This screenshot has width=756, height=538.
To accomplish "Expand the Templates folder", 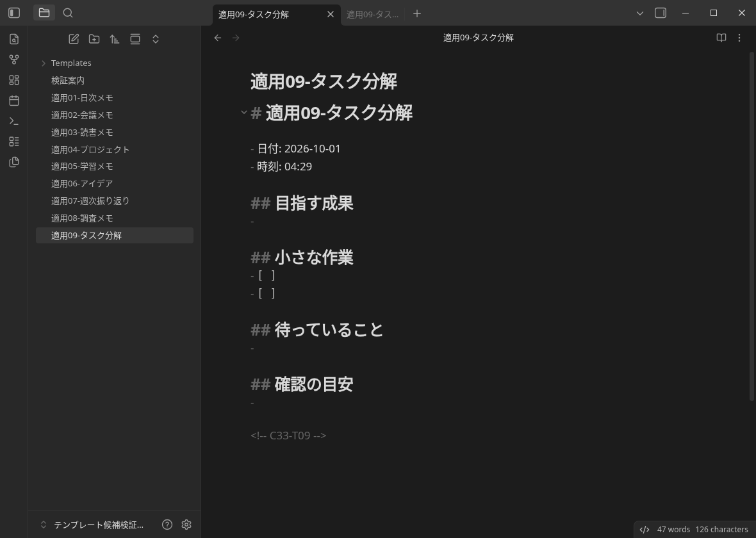I will click(x=44, y=63).
